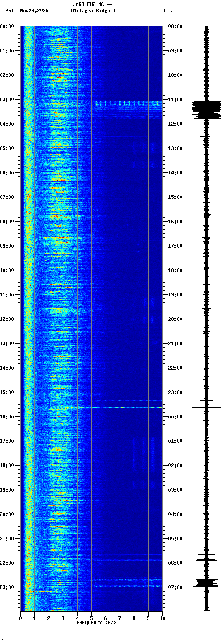Image resolution: width=224 pixels, height=644 pixels.
Task: Pick the 23:00 label on PST axis
Action: (7, 587)
